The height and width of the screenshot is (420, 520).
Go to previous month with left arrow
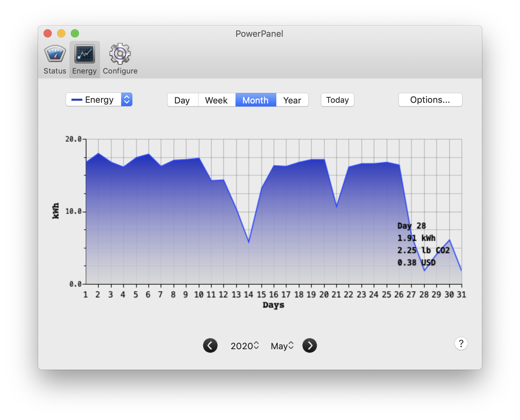(210, 345)
